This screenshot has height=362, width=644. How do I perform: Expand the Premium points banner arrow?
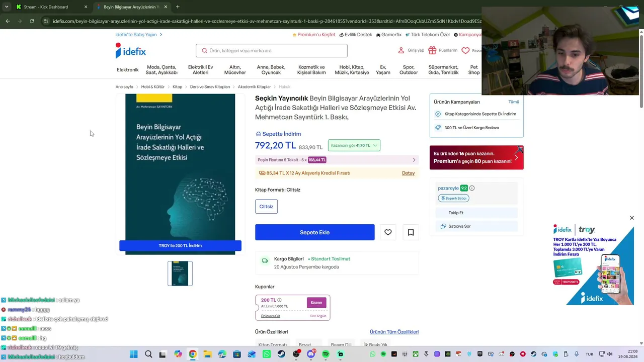(x=516, y=157)
